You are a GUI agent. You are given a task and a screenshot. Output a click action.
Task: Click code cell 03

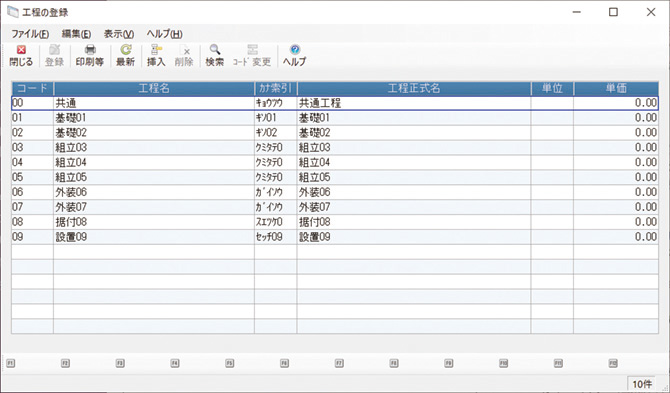[x=32, y=148]
